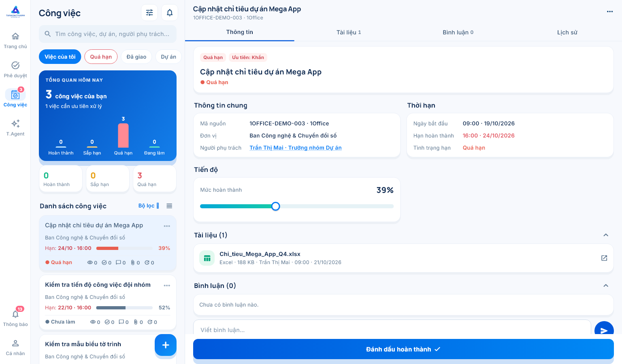Toggle the Đã giao filter chip
Viewport: 622px width, 364px height.
(136, 57)
